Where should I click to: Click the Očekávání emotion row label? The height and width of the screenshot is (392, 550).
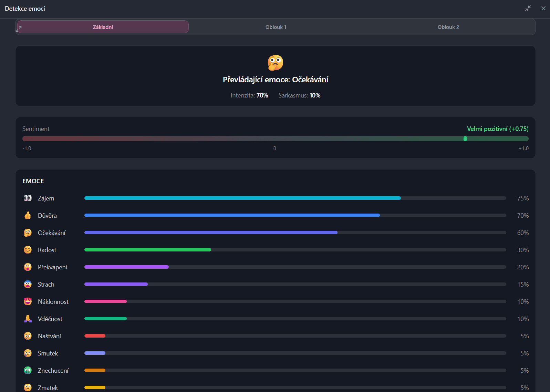[52, 233]
